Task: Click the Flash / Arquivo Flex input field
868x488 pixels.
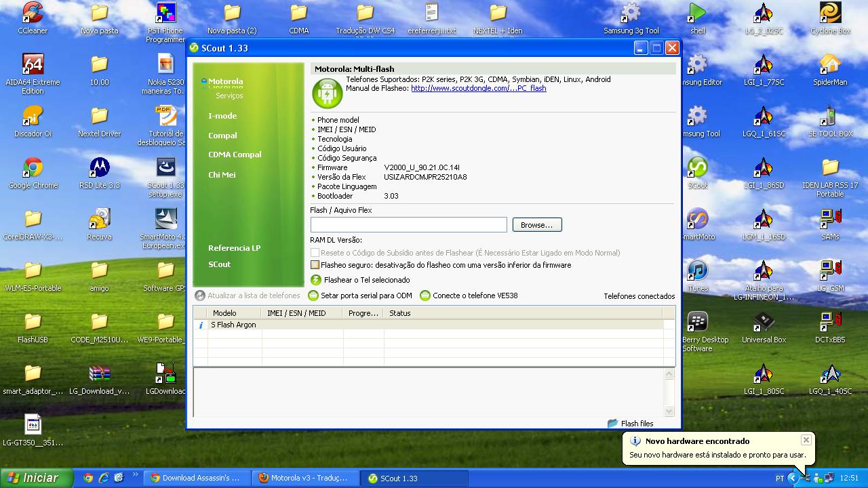Action: 408,225
